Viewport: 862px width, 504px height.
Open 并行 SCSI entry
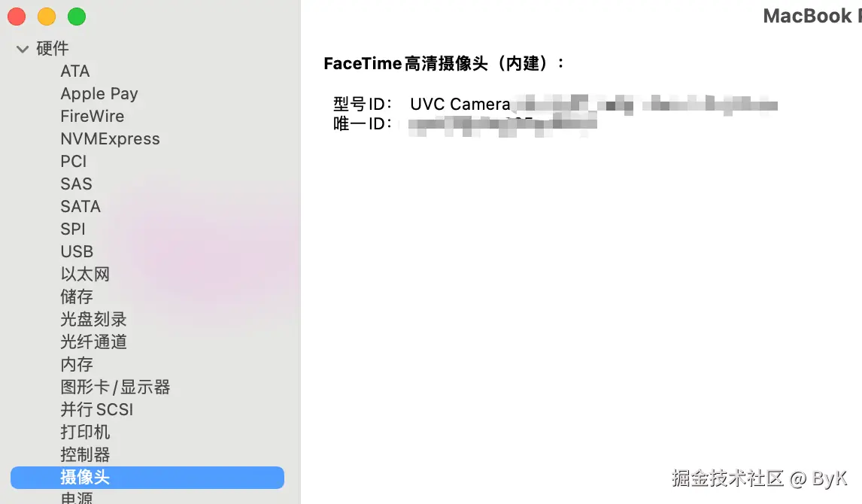coord(97,409)
